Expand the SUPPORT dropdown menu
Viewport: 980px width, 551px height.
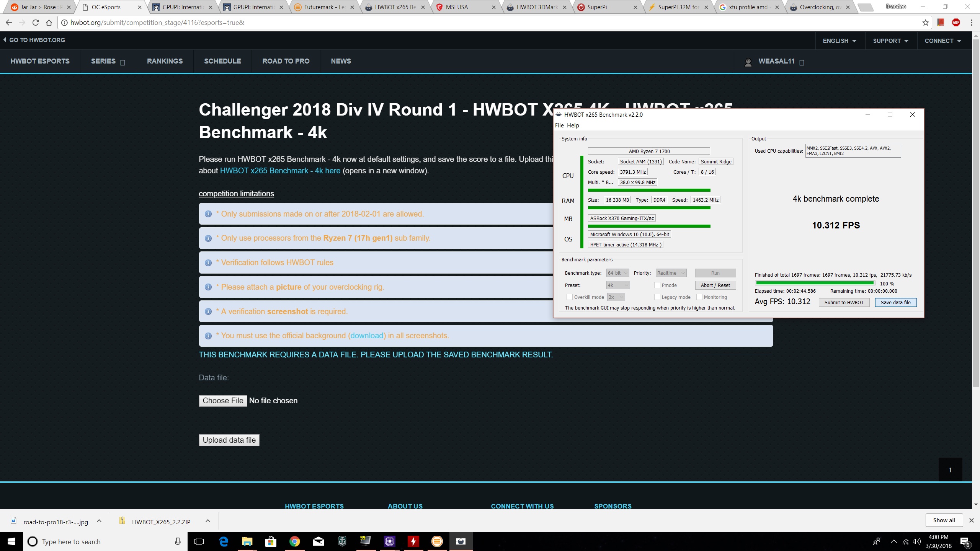coord(890,41)
